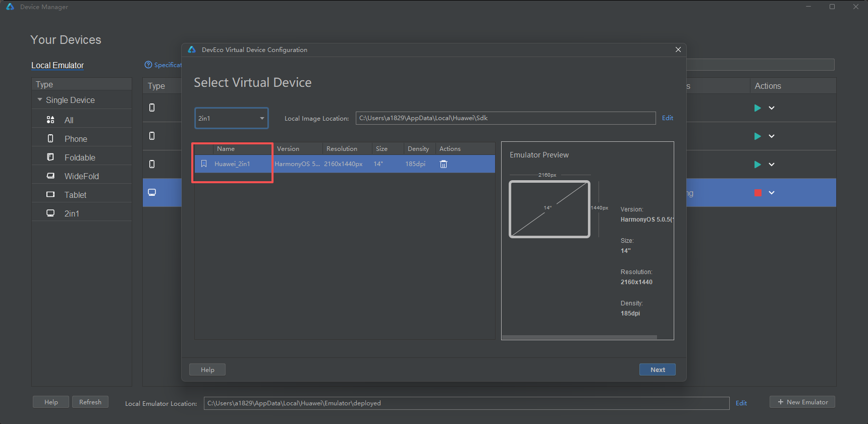Click Help button in Device Manager footer
868x424 pixels.
(51, 402)
